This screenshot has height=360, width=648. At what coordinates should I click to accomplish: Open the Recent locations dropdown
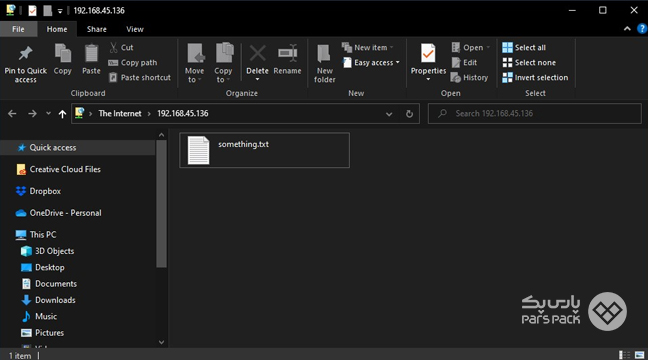(x=48, y=113)
